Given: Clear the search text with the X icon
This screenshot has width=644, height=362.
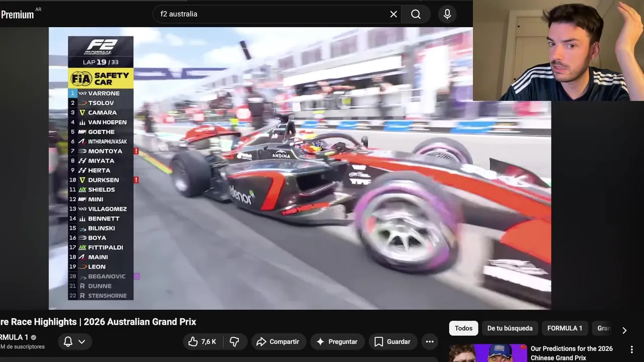Looking at the screenshot, I should tap(393, 14).
